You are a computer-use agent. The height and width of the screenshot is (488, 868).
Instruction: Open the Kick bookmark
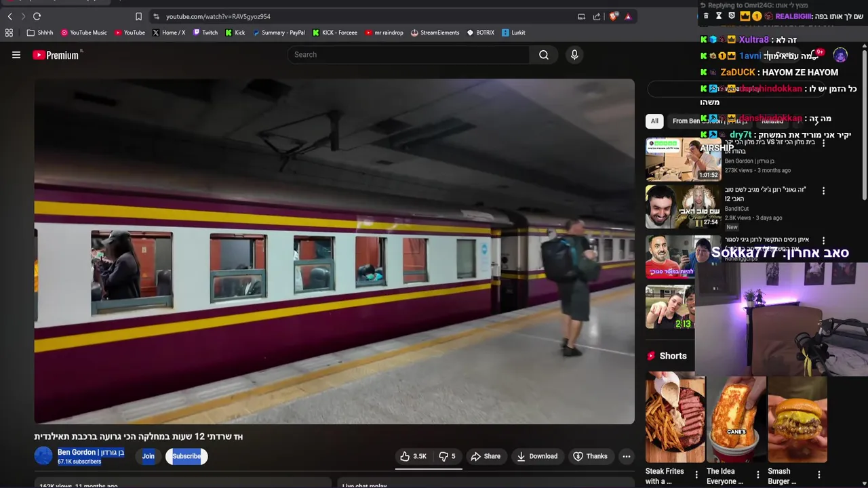pos(235,33)
